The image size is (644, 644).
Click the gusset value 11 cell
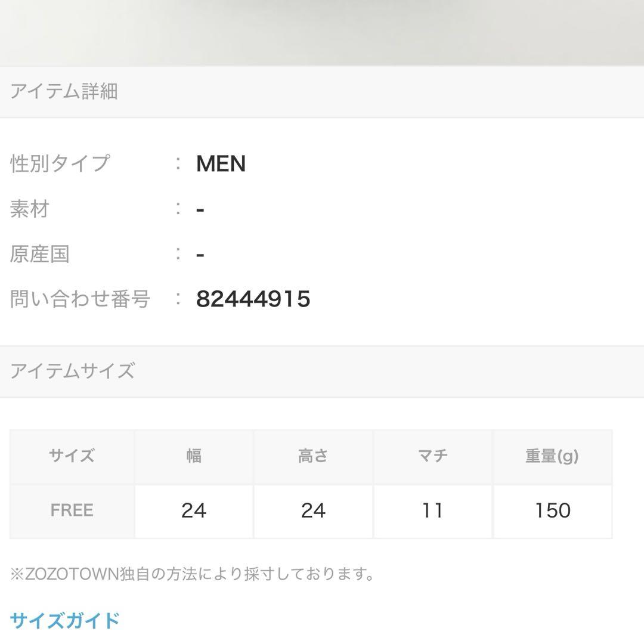coord(433,511)
